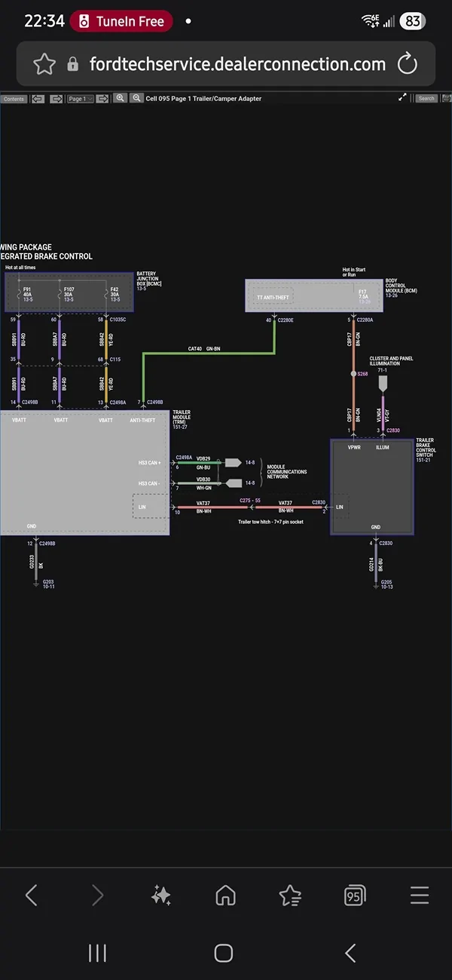Viewport: 452px width, 980px height.
Task: Open the tabs overview showing 95
Action: (354, 896)
